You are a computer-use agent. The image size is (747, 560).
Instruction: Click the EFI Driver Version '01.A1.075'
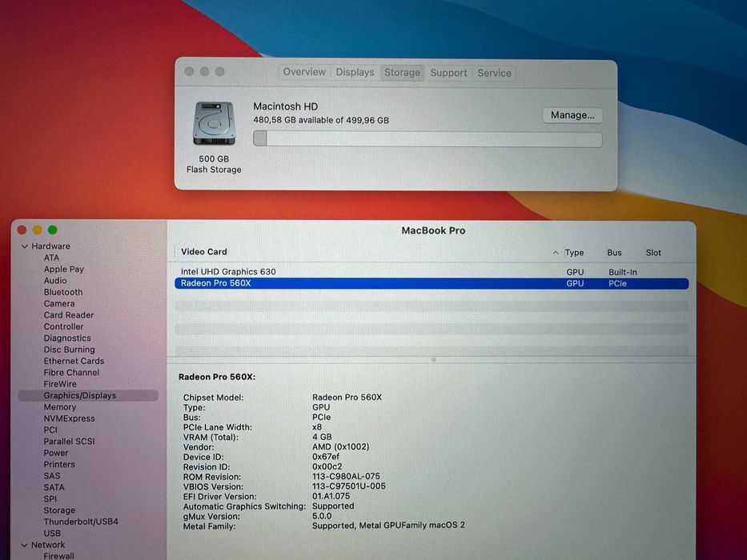[331, 496]
